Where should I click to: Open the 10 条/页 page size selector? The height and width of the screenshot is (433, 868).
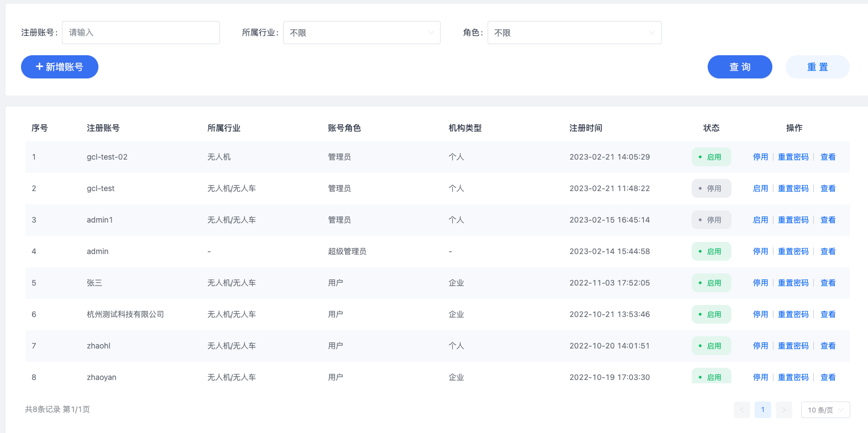tap(825, 410)
